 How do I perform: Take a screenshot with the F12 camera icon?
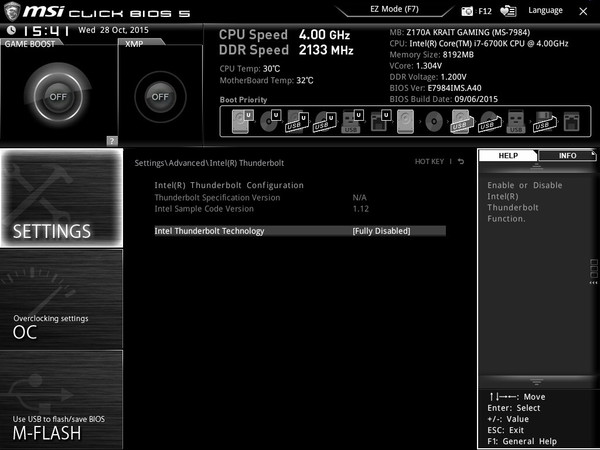[x=467, y=11]
